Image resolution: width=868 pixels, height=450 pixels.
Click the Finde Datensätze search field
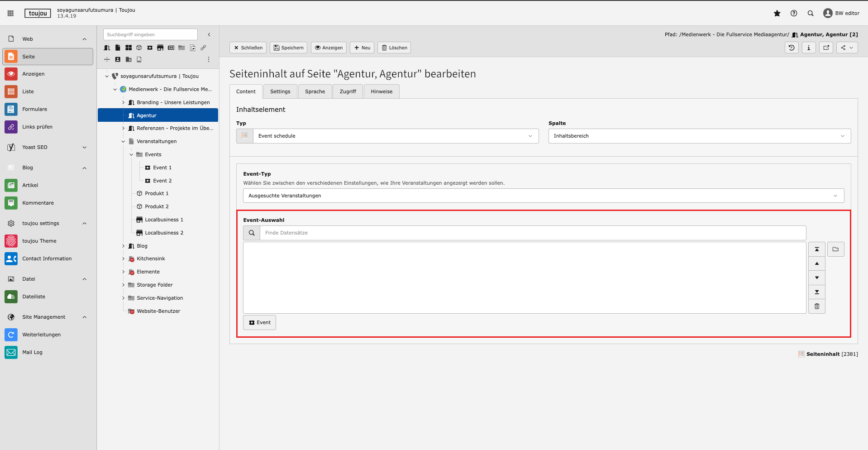pos(532,233)
